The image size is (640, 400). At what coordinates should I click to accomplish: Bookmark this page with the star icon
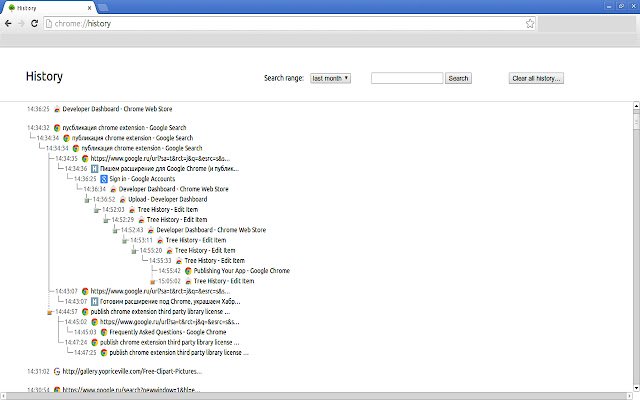530,24
